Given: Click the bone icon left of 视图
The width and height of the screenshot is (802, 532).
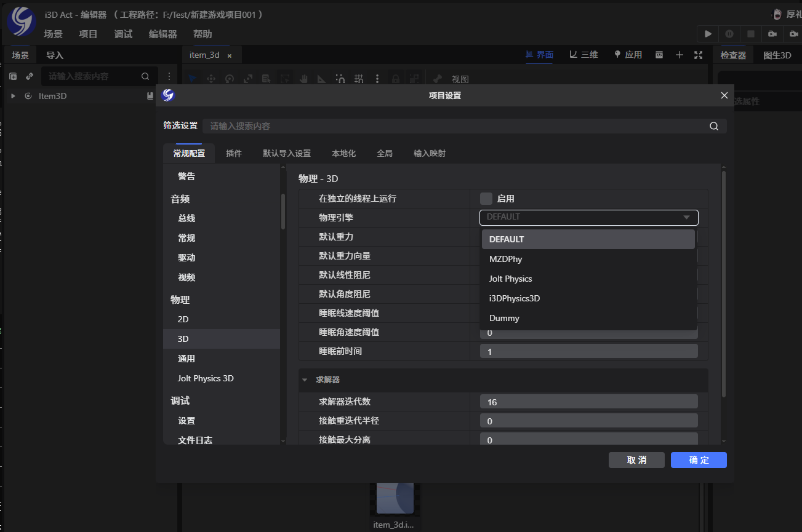Looking at the screenshot, I should pos(438,79).
